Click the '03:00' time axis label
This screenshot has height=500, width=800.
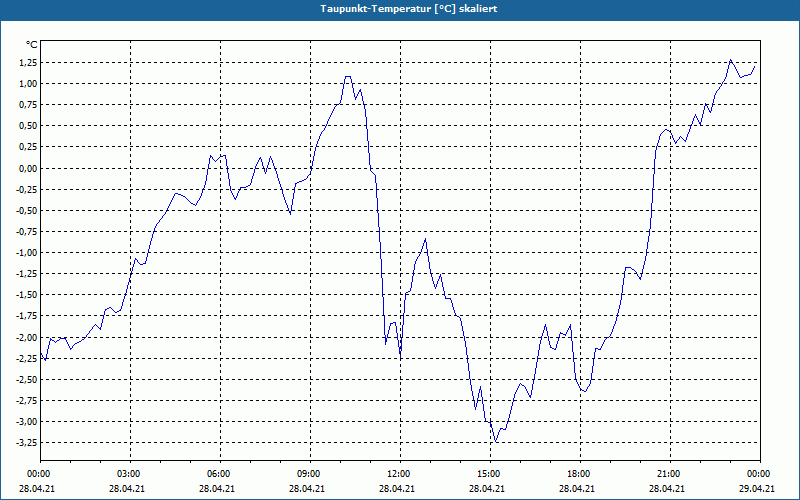130,473
